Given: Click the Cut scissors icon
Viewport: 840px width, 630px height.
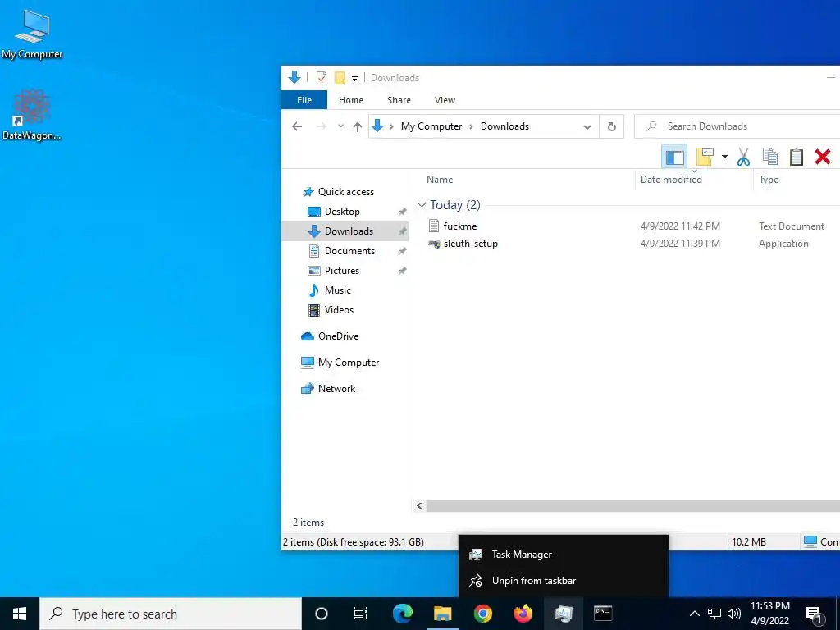Looking at the screenshot, I should [x=743, y=157].
